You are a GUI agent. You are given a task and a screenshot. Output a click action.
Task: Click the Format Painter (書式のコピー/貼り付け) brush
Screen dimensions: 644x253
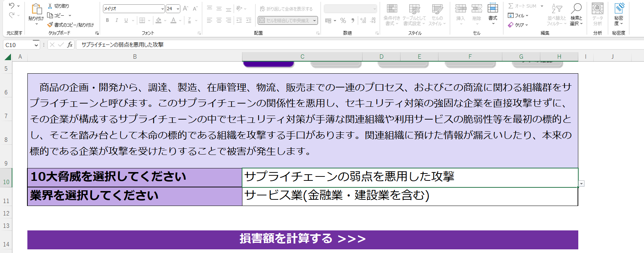pos(50,25)
